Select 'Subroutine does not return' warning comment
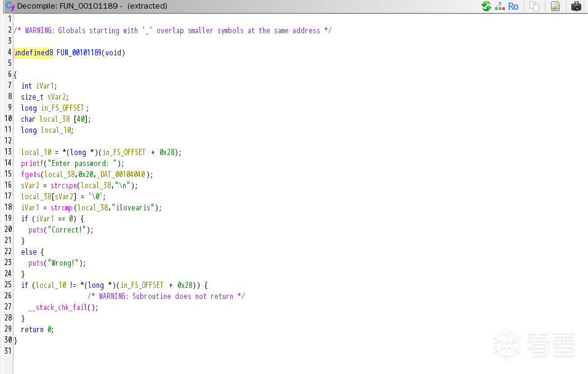The height and width of the screenshot is (374, 588). 166,296
